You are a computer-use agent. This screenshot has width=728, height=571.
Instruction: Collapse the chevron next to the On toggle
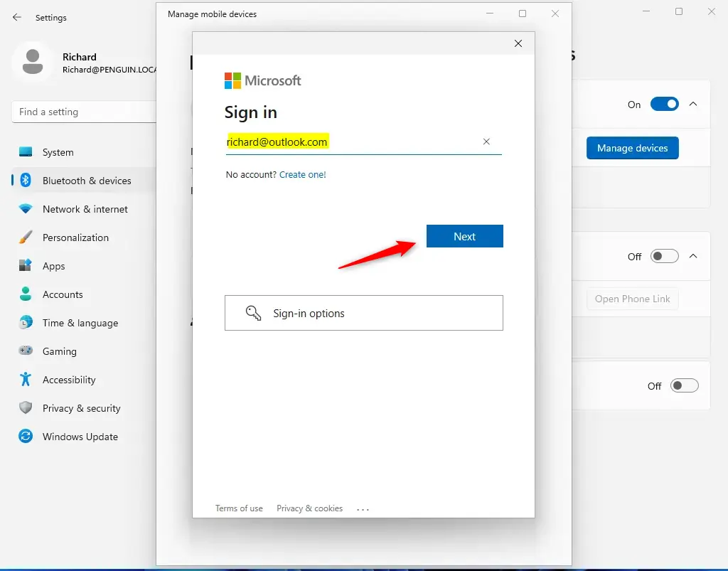coord(692,104)
